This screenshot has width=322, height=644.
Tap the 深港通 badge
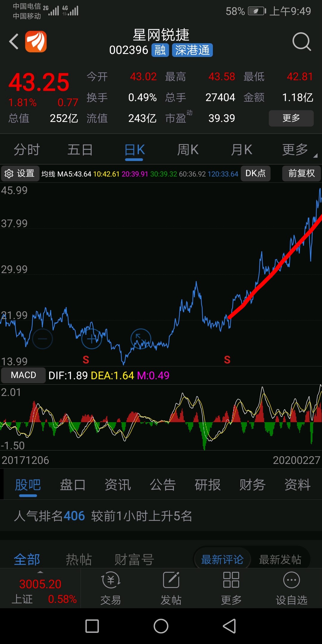(192, 50)
